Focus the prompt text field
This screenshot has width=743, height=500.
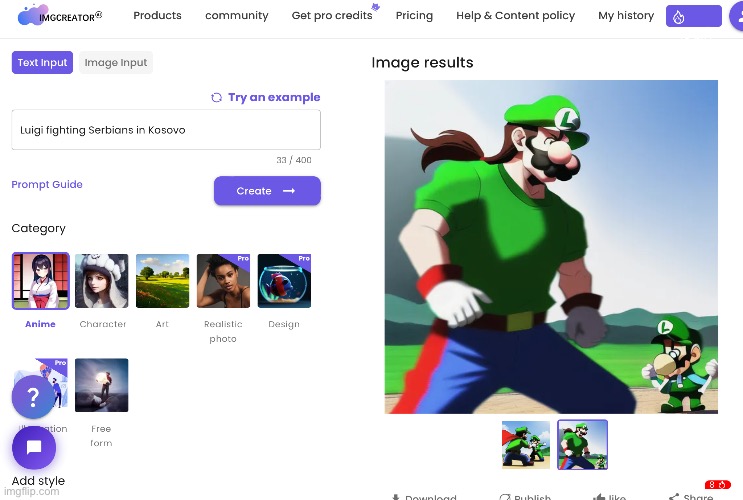point(166,130)
